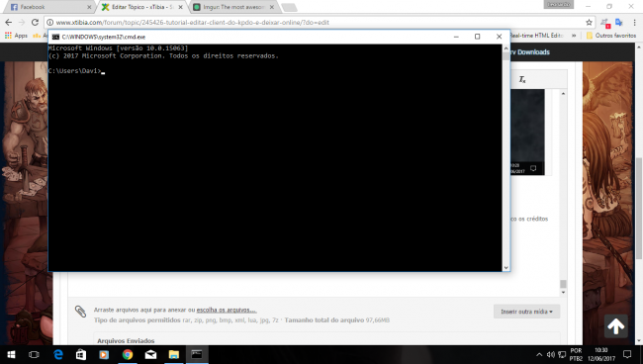643x364 pixels.
Task: Go back in Chrome
Action: 9,22
